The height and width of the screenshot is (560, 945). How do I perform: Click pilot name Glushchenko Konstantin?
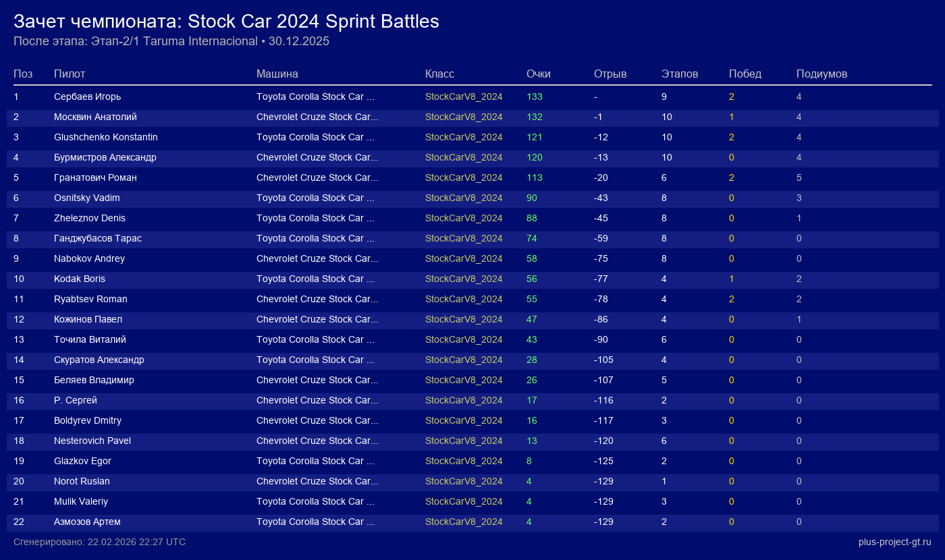[x=105, y=137]
